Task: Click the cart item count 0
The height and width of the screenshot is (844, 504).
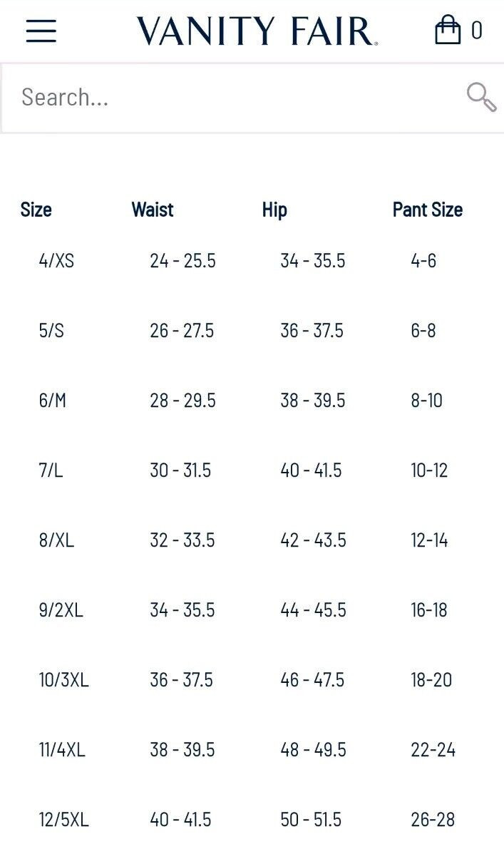Action: pos(476,31)
